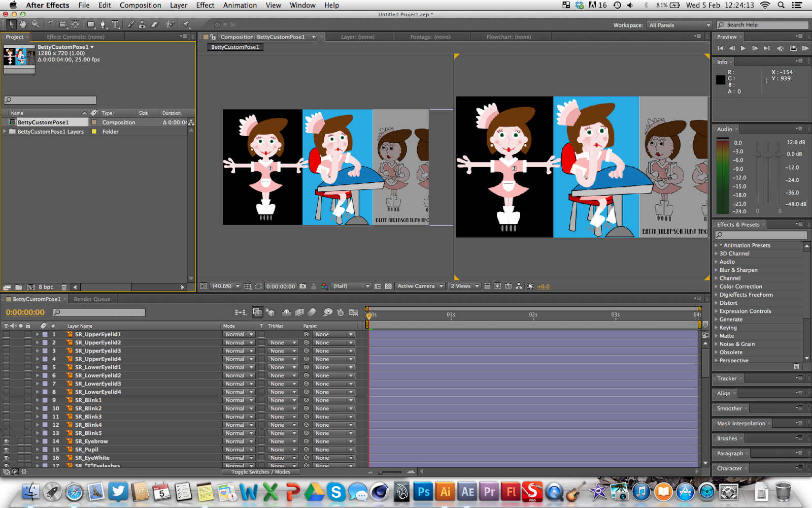Select the Puppet Pin tool
This screenshot has height=508, width=812.
click(x=186, y=24)
